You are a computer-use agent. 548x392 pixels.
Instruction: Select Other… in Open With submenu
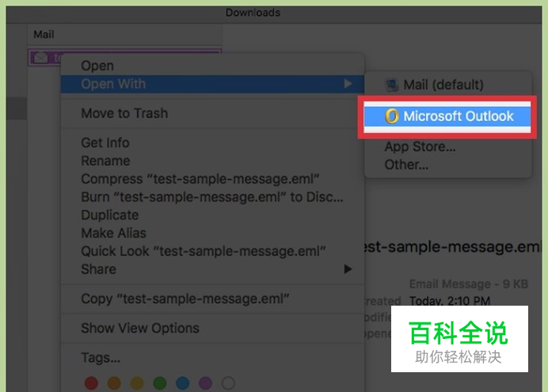(x=447, y=165)
